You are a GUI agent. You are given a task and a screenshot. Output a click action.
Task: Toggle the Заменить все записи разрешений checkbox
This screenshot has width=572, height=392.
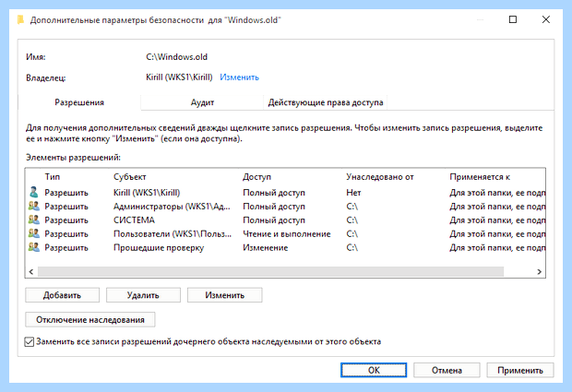click(x=30, y=341)
